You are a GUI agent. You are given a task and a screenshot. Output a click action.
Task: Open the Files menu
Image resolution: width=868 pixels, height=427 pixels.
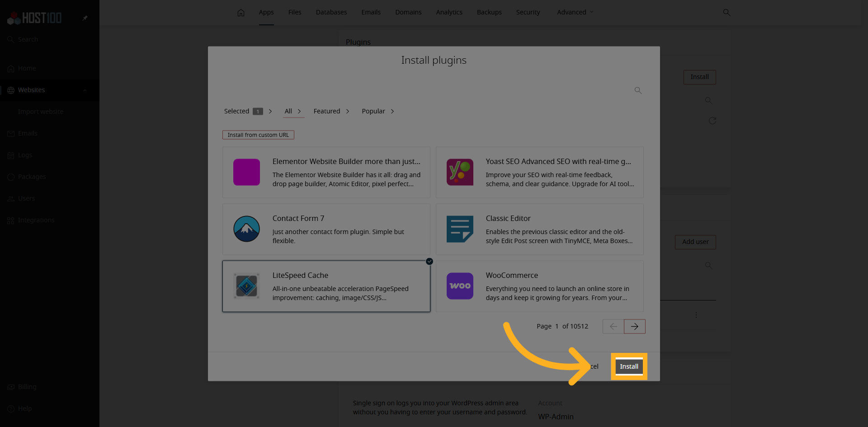coord(295,12)
